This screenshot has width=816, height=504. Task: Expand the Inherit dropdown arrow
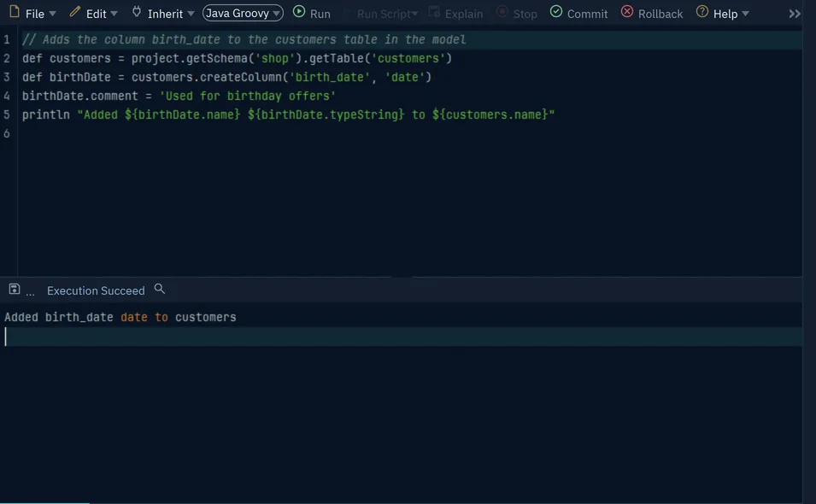tap(191, 14)
